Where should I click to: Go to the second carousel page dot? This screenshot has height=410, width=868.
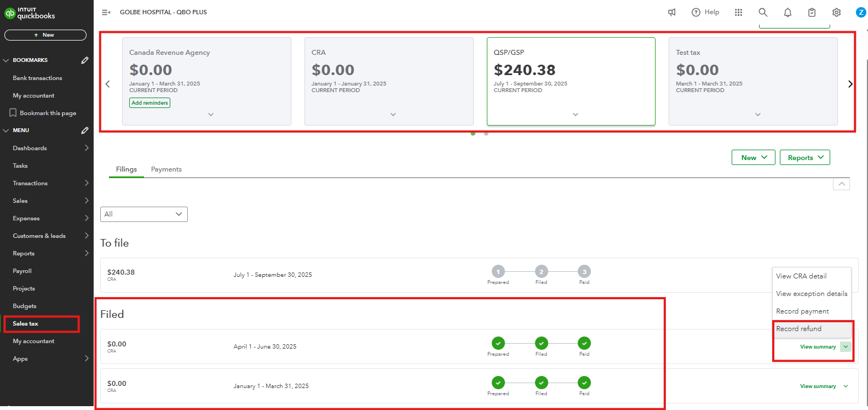(x=486, y=133)
